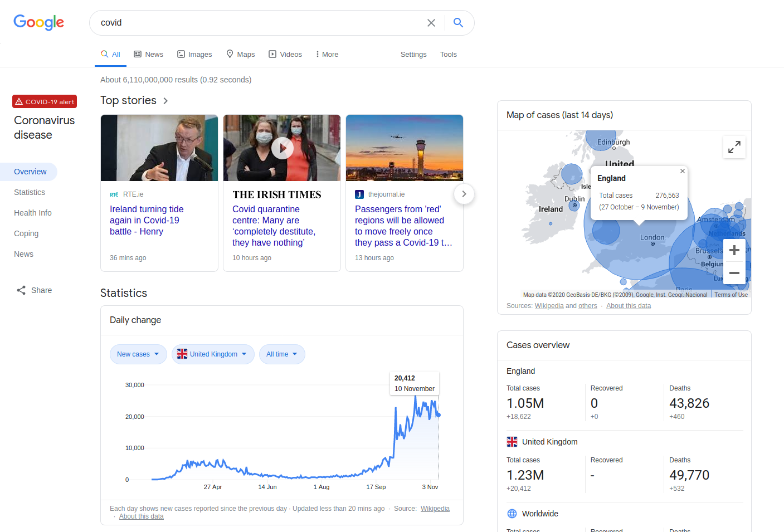Switch to the Videos search tab
784x532 pixels.
pyautogui.click(x=285, y=54)
